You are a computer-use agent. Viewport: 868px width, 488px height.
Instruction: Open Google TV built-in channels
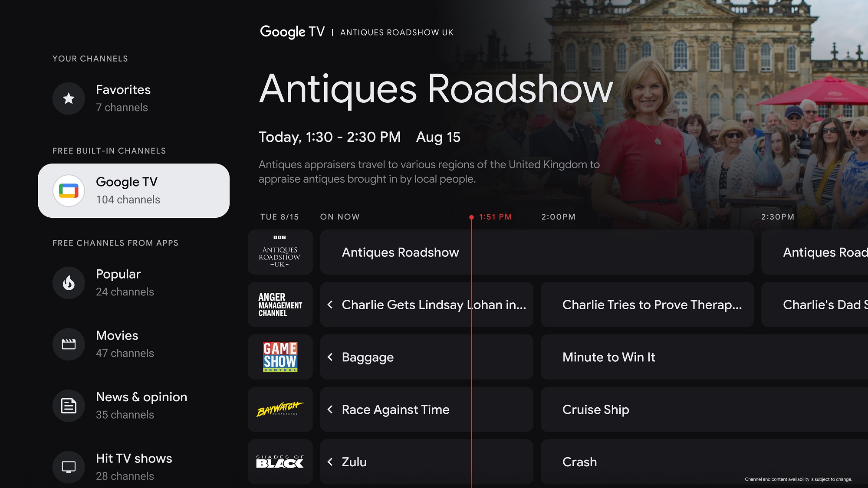(x=133, y=190)
